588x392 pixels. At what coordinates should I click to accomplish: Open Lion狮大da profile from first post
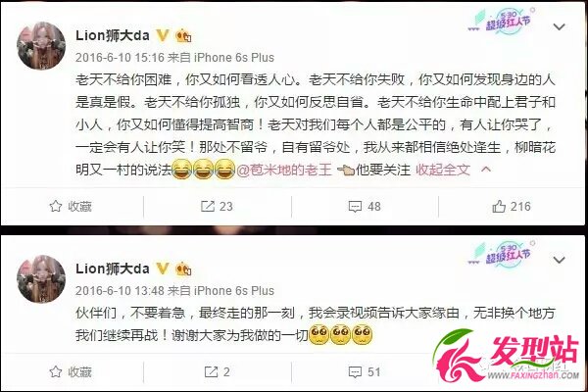(x=113, y=35)
